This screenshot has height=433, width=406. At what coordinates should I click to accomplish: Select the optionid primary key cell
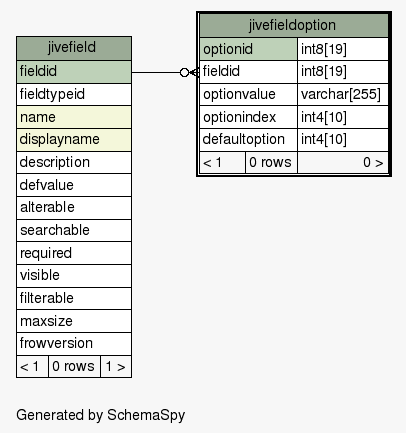pos(248,49)
